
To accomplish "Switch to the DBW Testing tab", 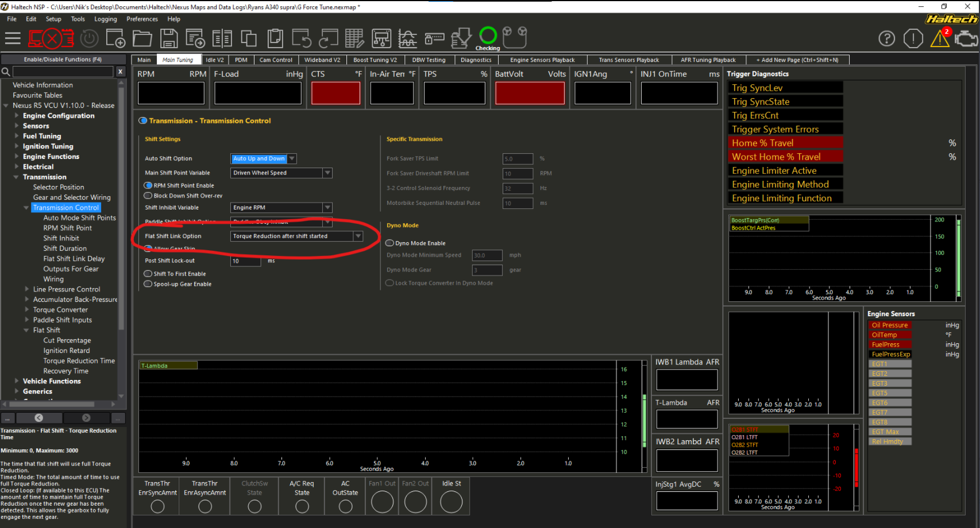I will (429, 60).
